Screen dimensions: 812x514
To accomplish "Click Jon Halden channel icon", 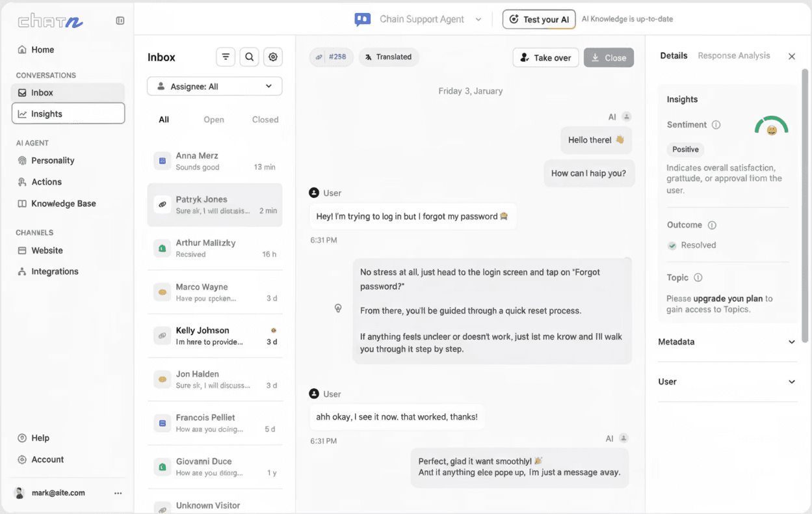I will click(x=163, y=379).
